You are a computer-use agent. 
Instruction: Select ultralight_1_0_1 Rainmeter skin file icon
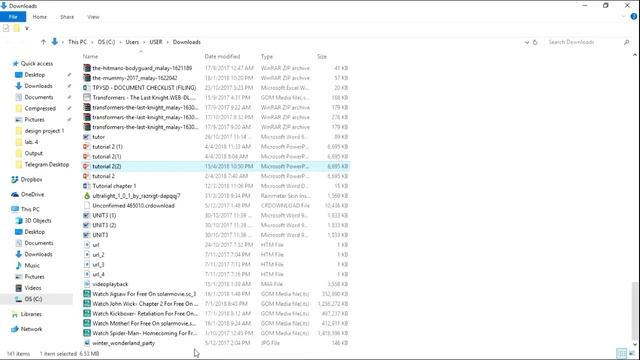87,196
